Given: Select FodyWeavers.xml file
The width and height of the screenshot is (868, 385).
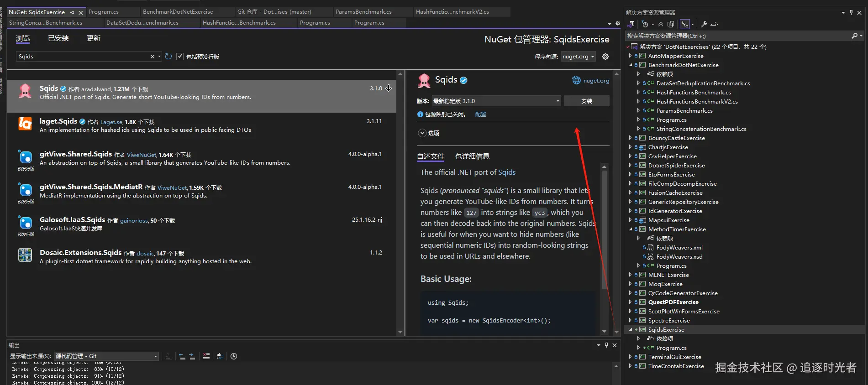Looking at the screenshot, I should 679,248.
